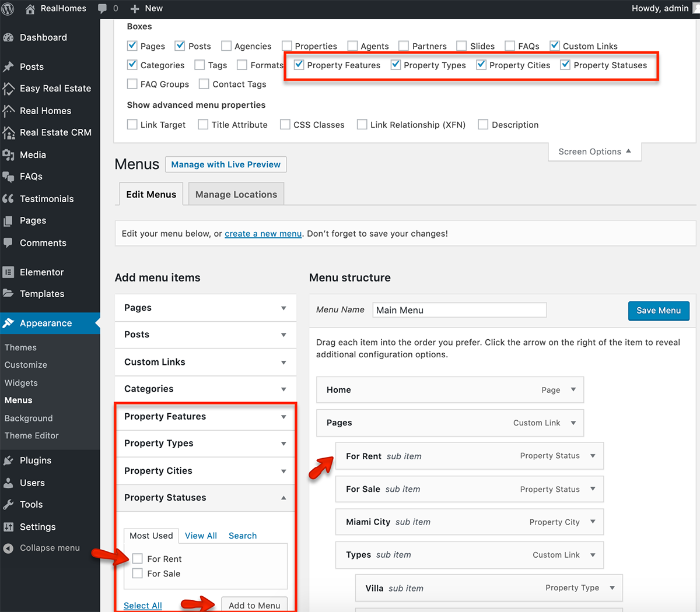
Task: Toggle the Property Cities checkbox
Action: 481,65
